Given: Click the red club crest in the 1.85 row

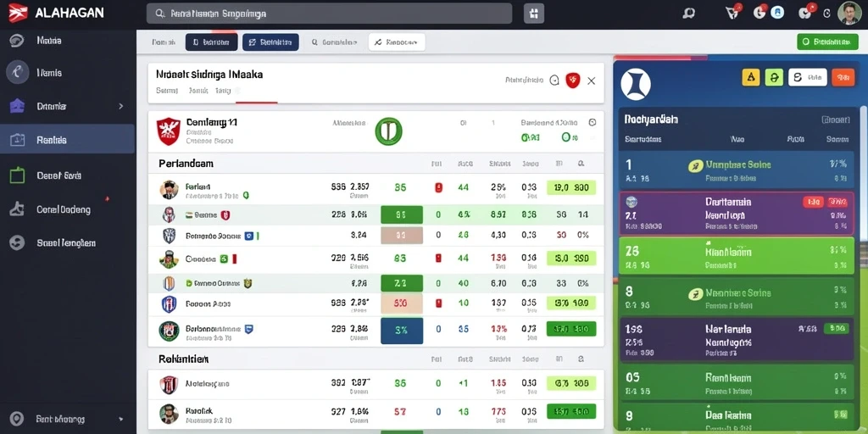Looking at the screenshot, I should tap(169, 384).
